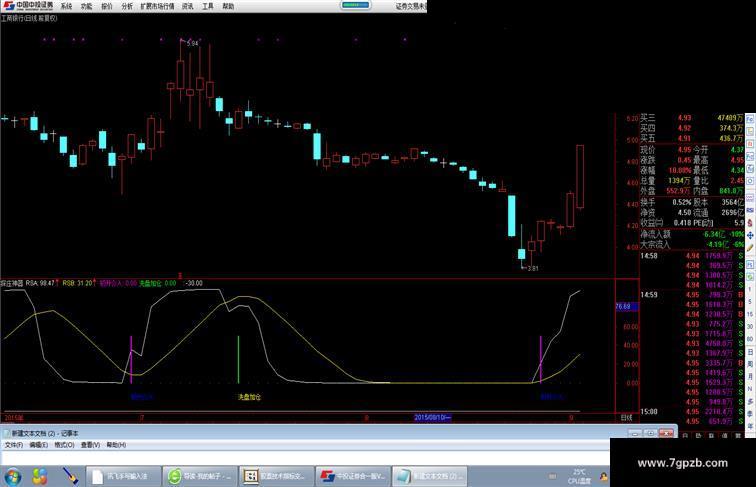The image size is (756, 487).
Task: Click the wavy line chart sidebar icon
Action: (x=750, y=198)
